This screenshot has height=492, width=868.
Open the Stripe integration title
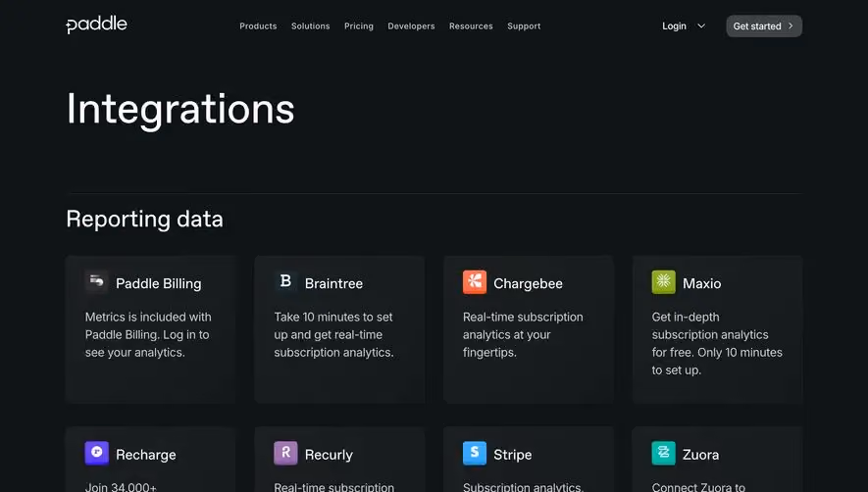pyautogui.click(x=513, y=455)
